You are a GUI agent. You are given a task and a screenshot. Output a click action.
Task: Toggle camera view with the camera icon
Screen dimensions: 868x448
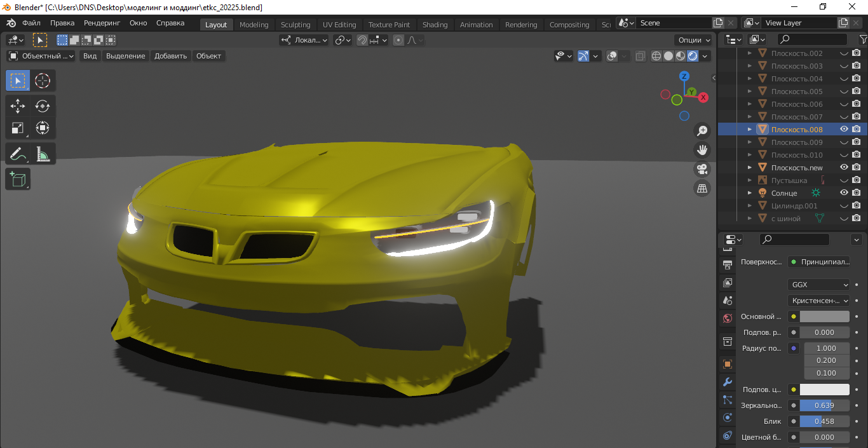702,169
